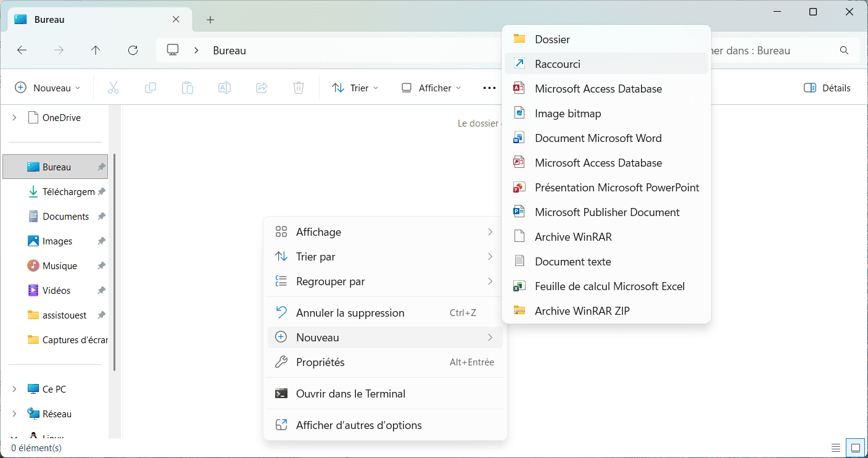The image size is (868, 458).
Task: Create new Présentation Microsoft PowerPoint
Action: tap(606, 188)
